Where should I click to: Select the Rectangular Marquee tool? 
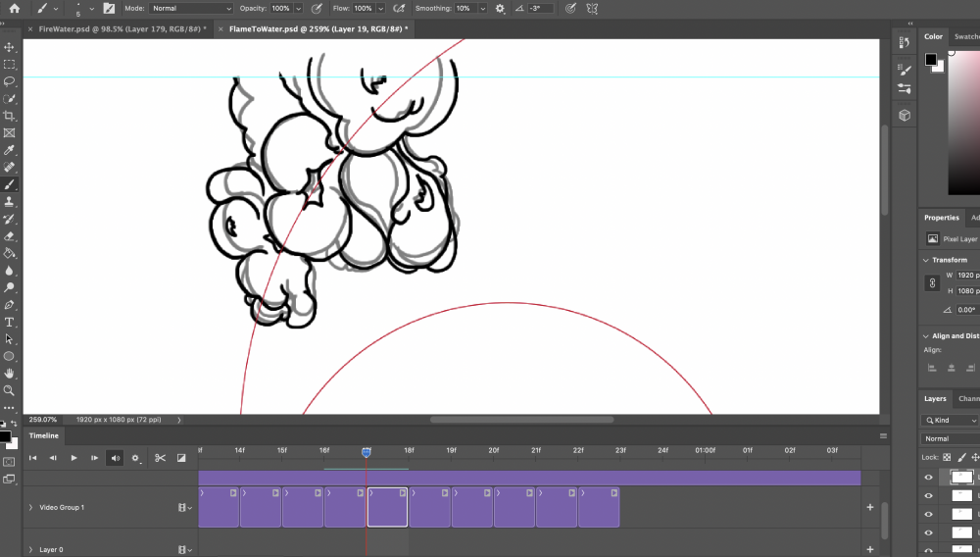click(10, 65)
